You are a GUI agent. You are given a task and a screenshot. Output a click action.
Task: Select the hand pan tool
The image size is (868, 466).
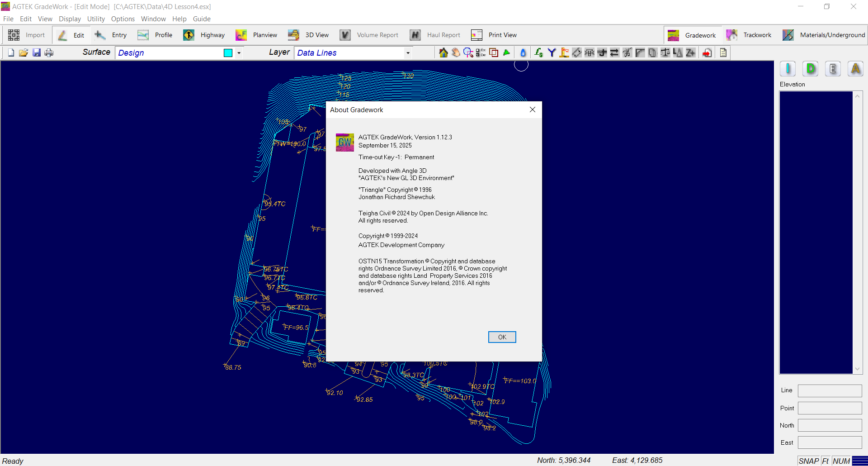click(456, 53)
